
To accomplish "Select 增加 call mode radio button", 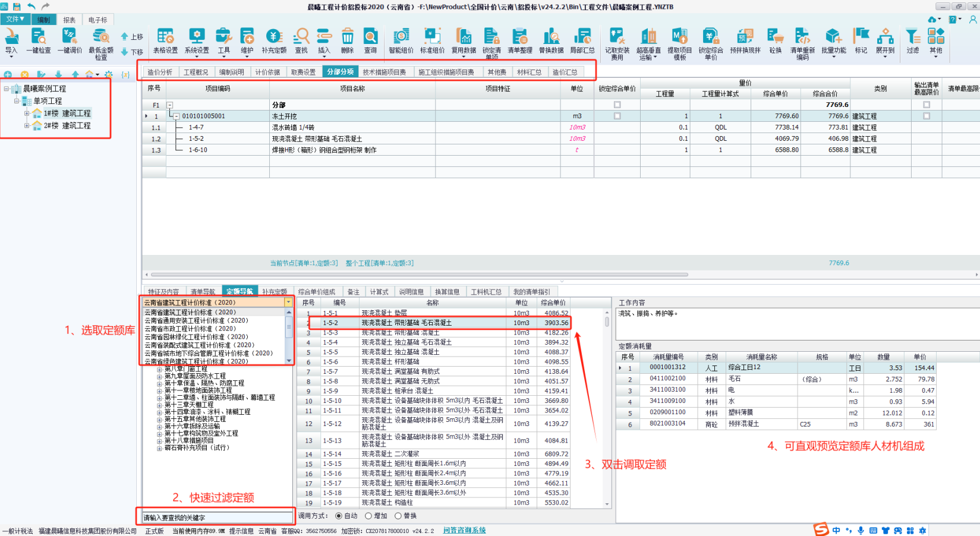I will 368,516.
